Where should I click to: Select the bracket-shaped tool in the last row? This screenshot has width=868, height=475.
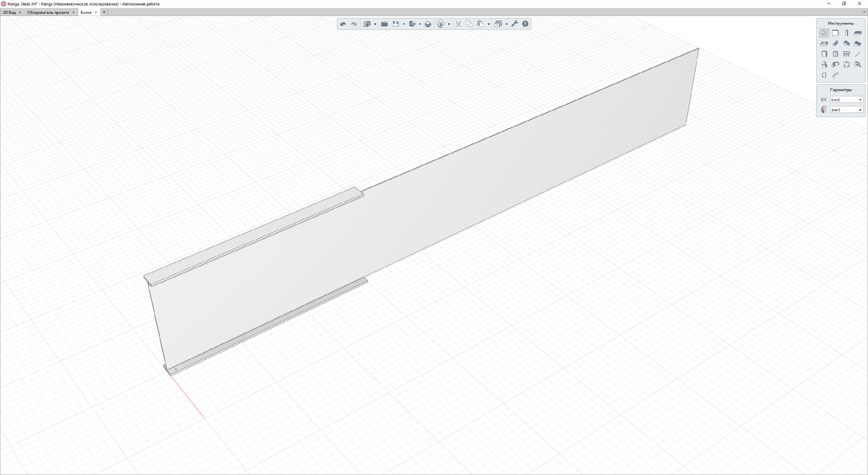tap(824, 75)
